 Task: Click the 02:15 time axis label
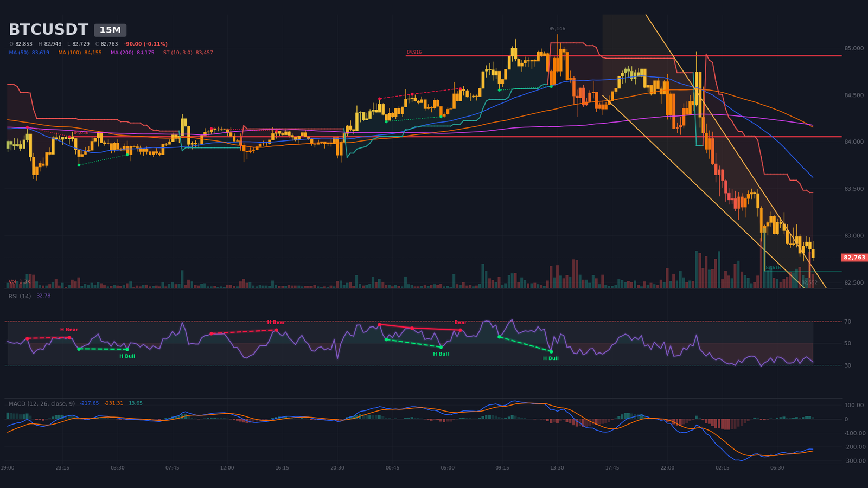(722, 468)
